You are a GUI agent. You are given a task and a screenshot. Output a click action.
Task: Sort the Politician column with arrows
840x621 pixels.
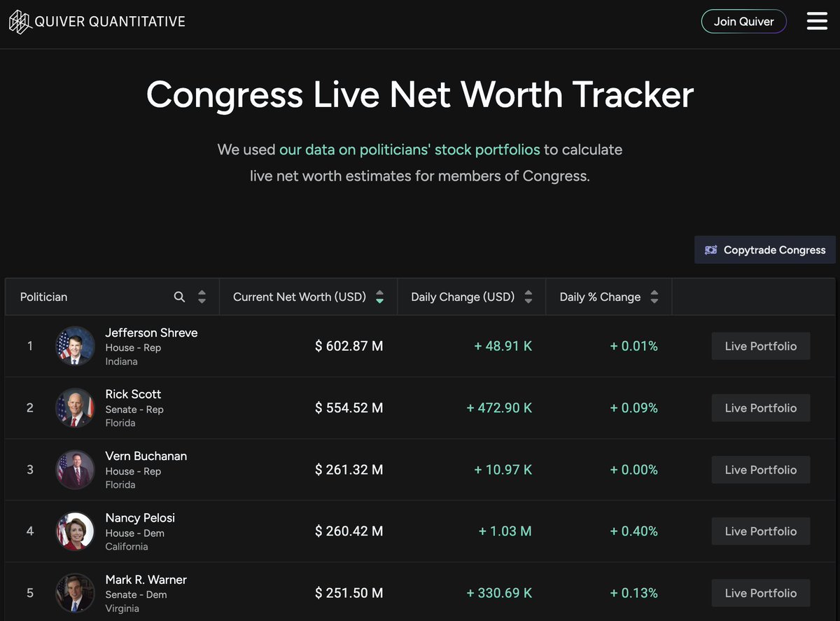pos(202,297)
